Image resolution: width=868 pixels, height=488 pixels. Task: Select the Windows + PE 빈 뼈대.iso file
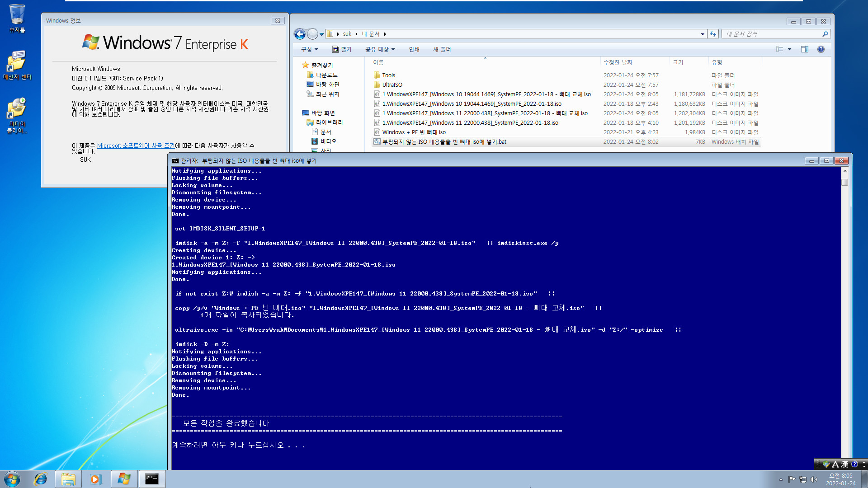(x=414, y=132)
